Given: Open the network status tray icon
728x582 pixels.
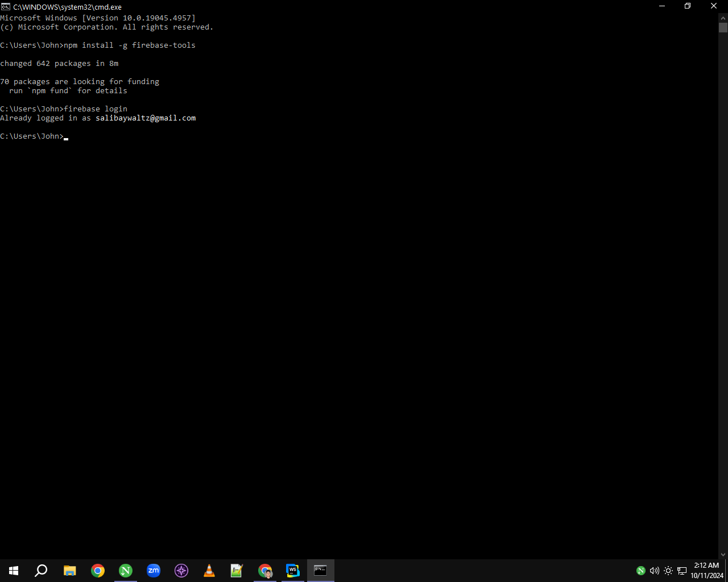Looking at the screenshot, I should click(x=682, y=571).
